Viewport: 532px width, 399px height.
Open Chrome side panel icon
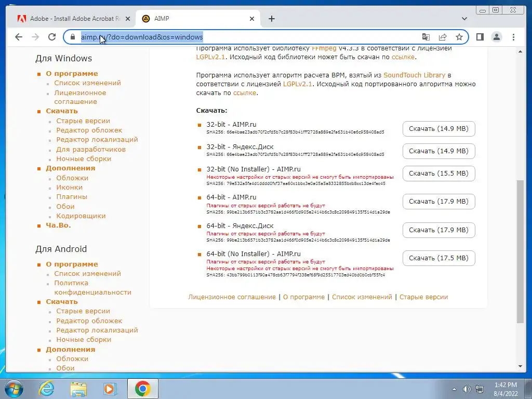tap(480, 37)
